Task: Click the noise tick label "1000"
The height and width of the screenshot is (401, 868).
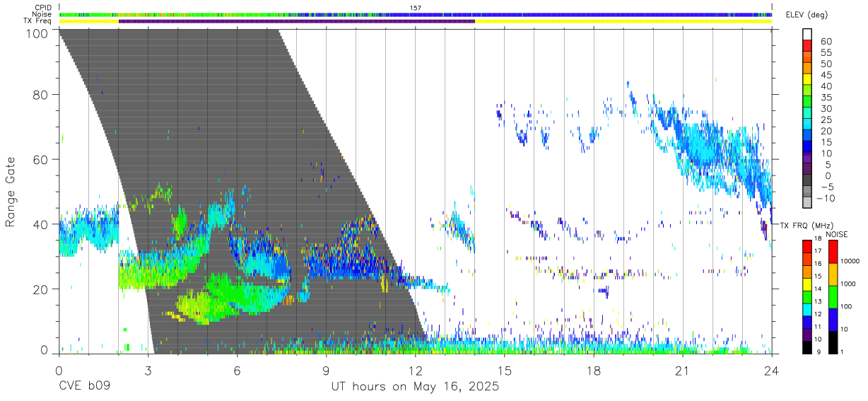Action: [850, 284]
